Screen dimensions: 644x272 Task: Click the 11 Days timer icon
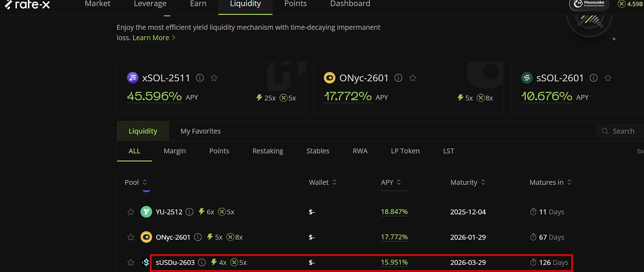tap(533, 212)
